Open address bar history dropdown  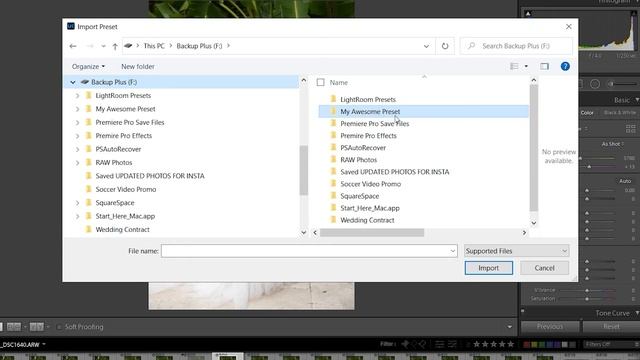(426, 46)
